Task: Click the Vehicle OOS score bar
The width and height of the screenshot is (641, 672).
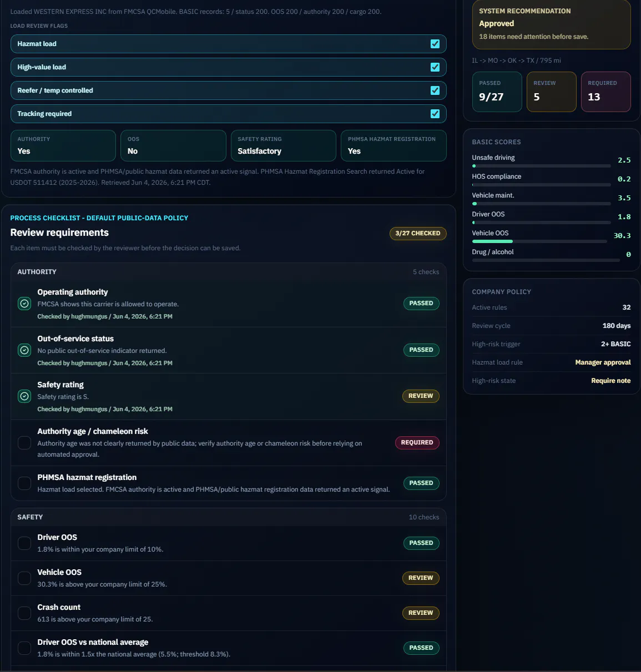Action: pos(539,241)
